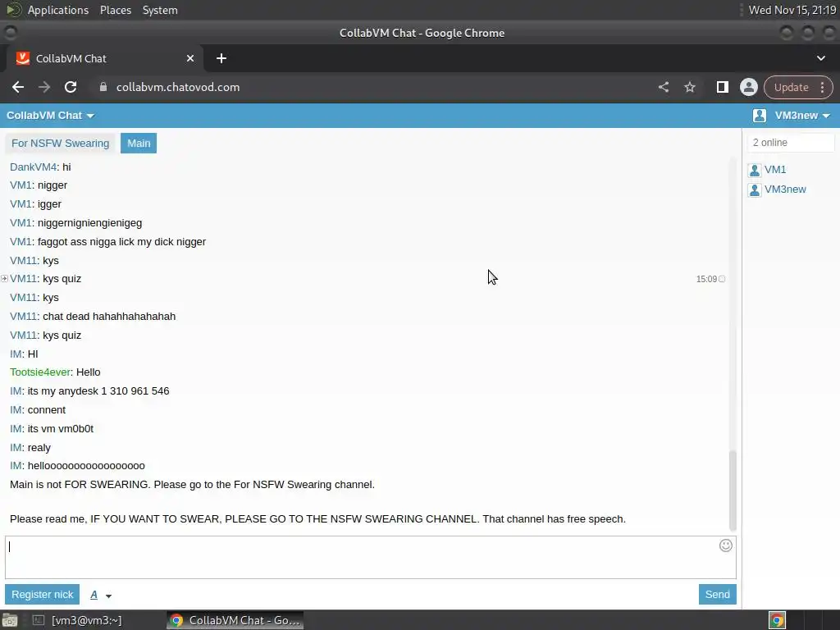Open Chrome side panel icon
840x630 pixels.
tap(722, 87)
